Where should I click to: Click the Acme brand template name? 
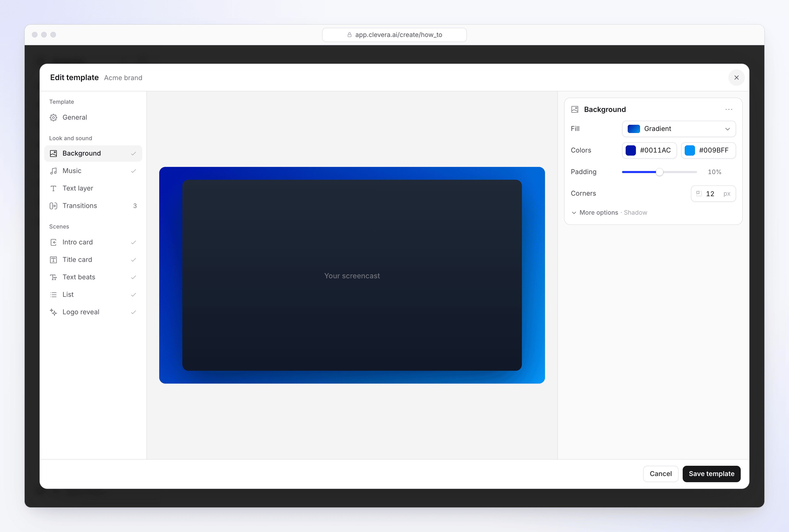click(x=123, y=78)
